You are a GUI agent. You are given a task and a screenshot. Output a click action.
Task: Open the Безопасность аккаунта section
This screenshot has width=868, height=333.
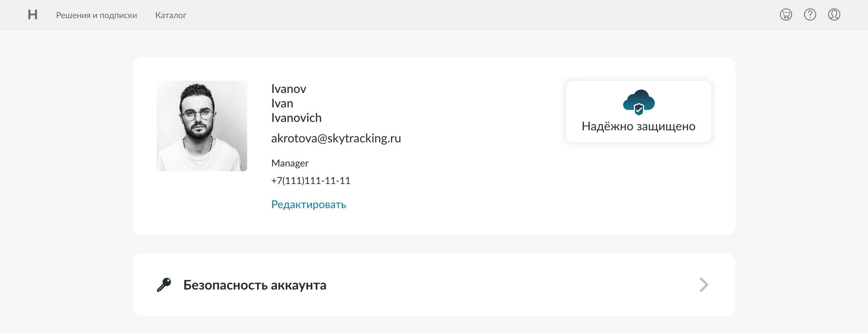255,285
